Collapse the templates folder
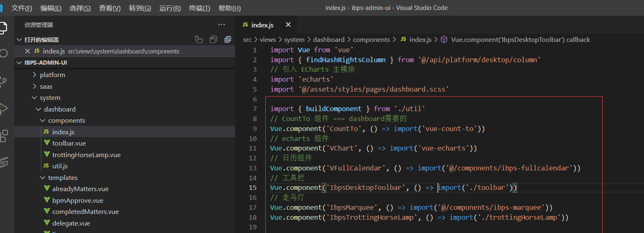Viewport: 644px width, 233px height. (62, 177)
